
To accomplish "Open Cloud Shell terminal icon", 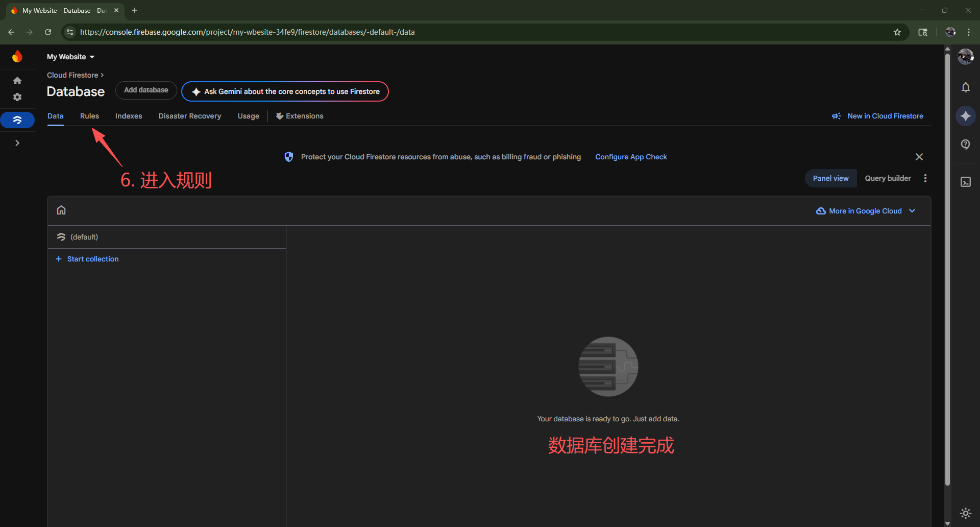I will point(965,182).
